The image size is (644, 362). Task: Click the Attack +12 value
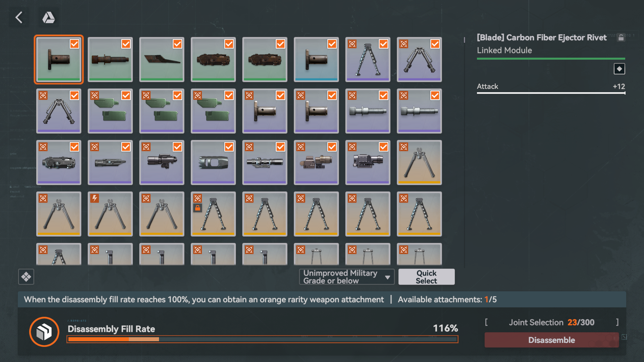[619, 86]
